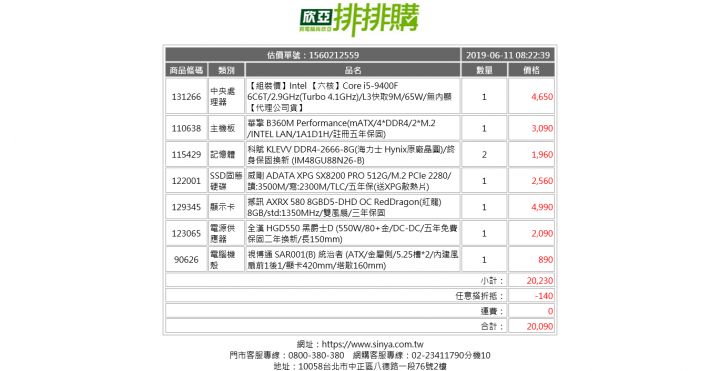Click the price 1,960
Viewport: 720px width, 371px height.
(x=542, y=155)
